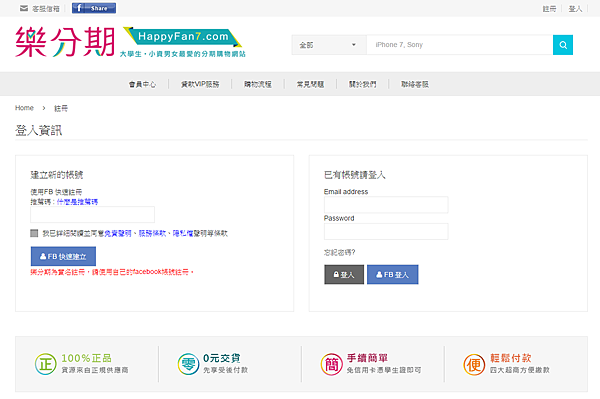The image size is (600, 399).
Task: Click the 客服信箱 text link
Action: point(46,8)
